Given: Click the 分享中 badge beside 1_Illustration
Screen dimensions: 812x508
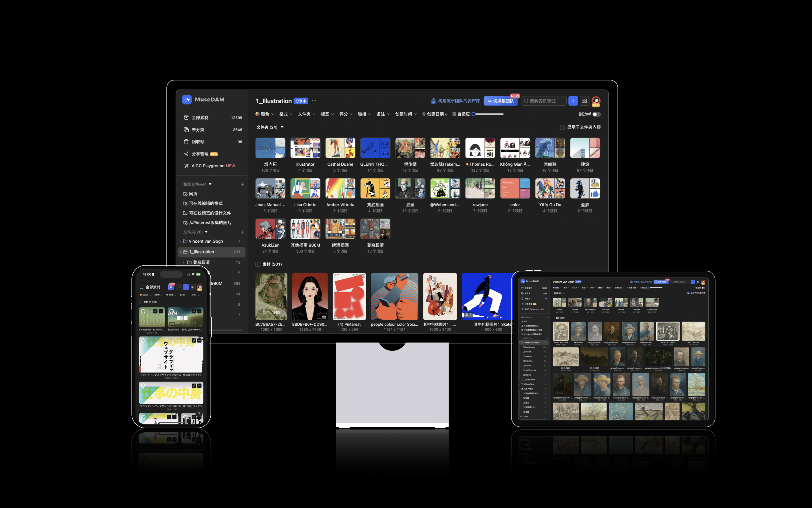Looking at the screenshot, I should pyautogui.click(x=301, y=101).
